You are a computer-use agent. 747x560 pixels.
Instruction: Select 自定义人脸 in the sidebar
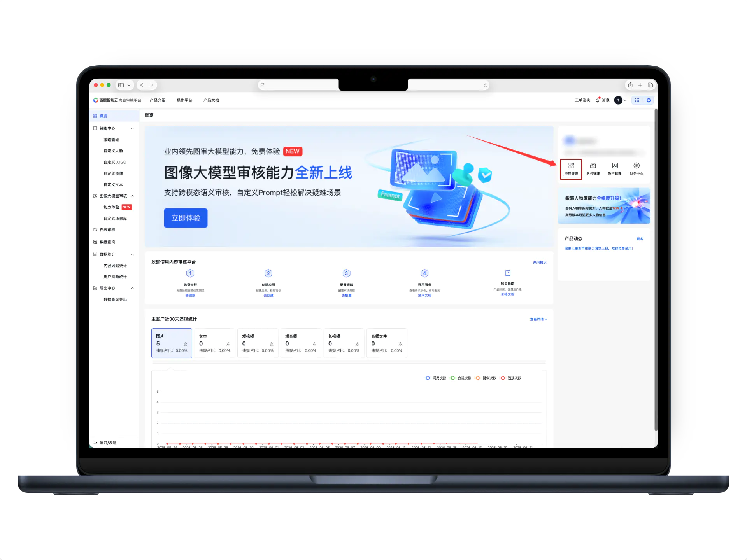click(x=113, y=151)
